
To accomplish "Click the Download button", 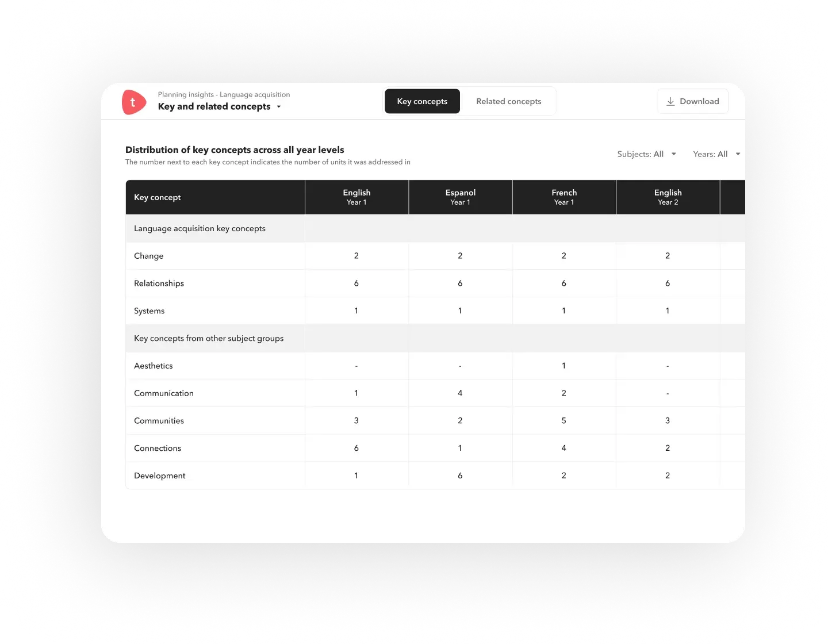I will 692,101.
